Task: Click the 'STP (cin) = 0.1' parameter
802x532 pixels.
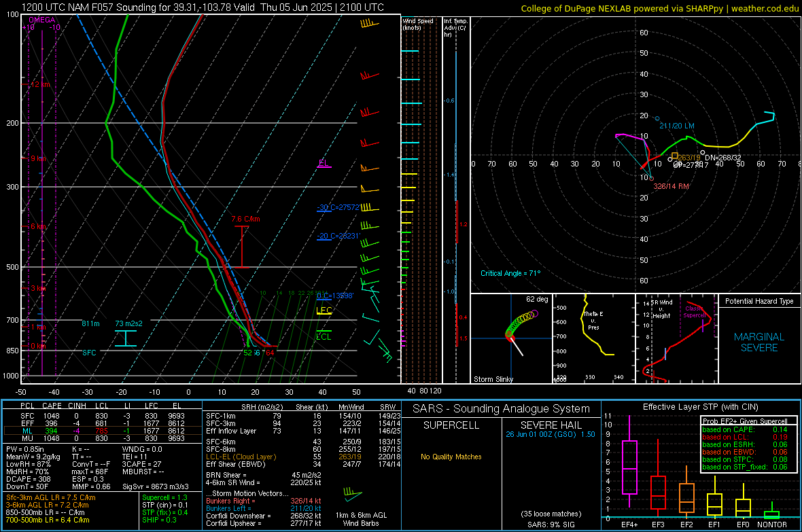Action: pos(165,505)
